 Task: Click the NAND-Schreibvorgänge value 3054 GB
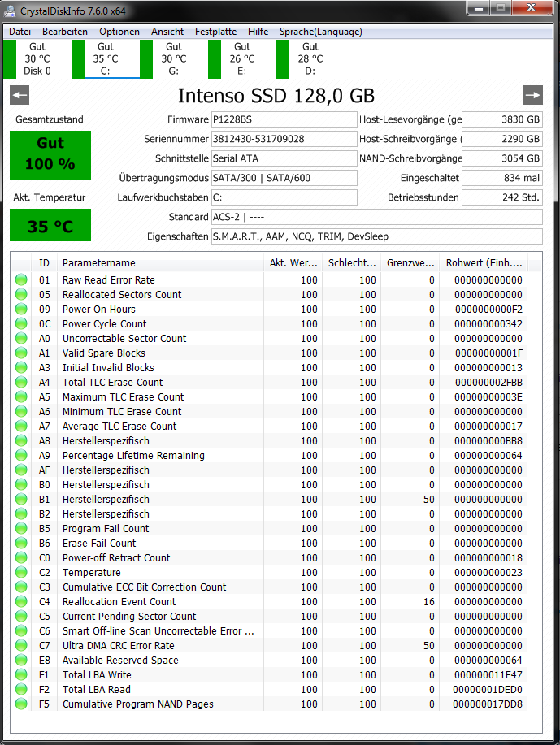(x=502, y=158)
